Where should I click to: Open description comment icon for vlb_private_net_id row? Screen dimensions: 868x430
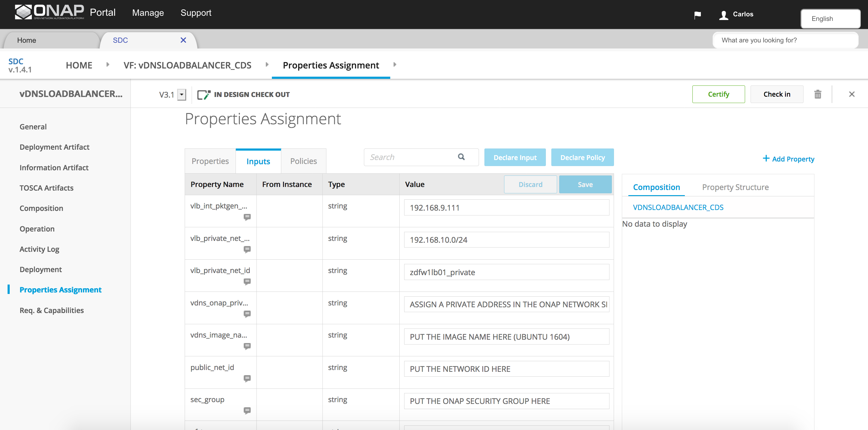(247, 282)
